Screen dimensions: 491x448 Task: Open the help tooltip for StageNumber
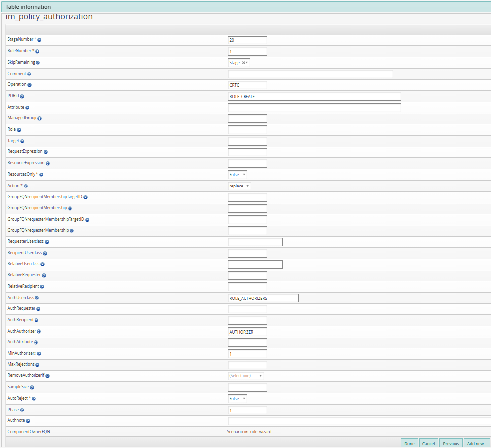[x=39, y=39]
